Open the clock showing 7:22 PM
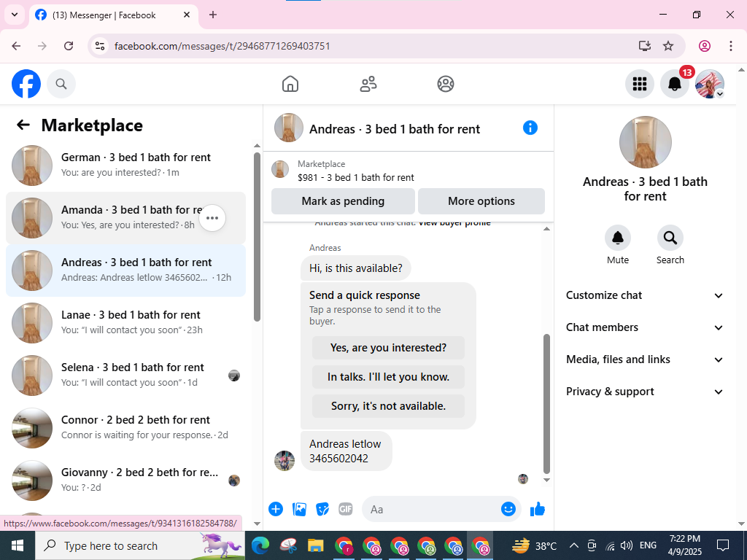The width and height of the screenshot is (747, 560). coord(685,545)
